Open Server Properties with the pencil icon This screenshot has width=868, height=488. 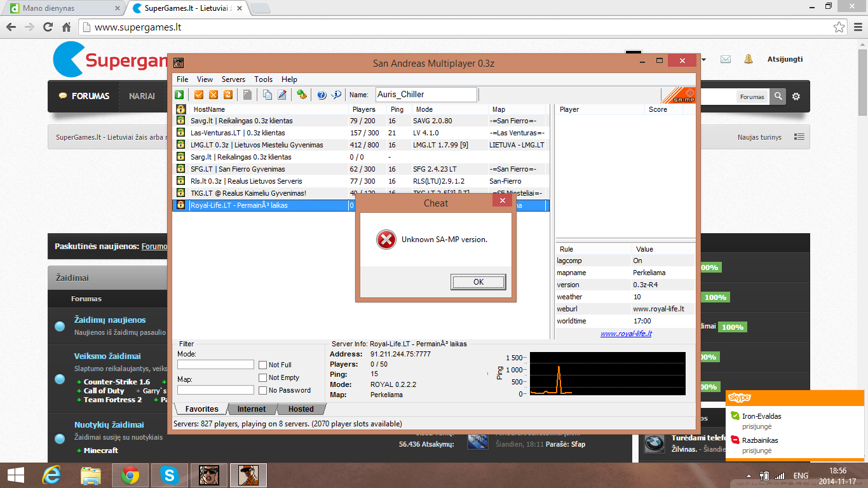[x=282, y=95]
